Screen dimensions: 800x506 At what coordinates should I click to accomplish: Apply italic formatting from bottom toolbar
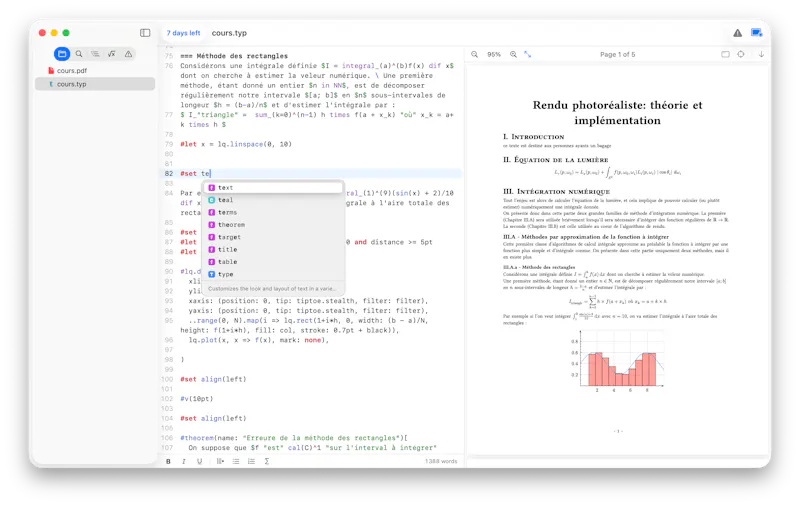184,461
